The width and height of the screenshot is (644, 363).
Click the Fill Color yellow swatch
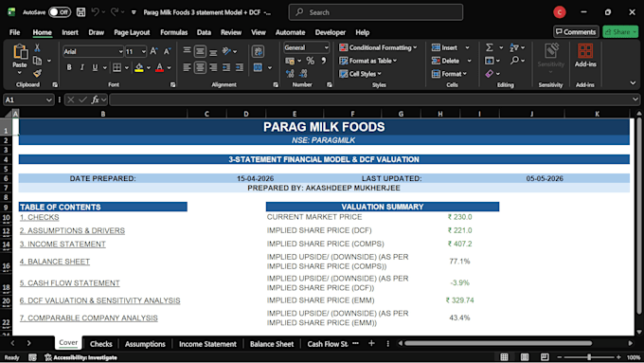click(139, 68)
